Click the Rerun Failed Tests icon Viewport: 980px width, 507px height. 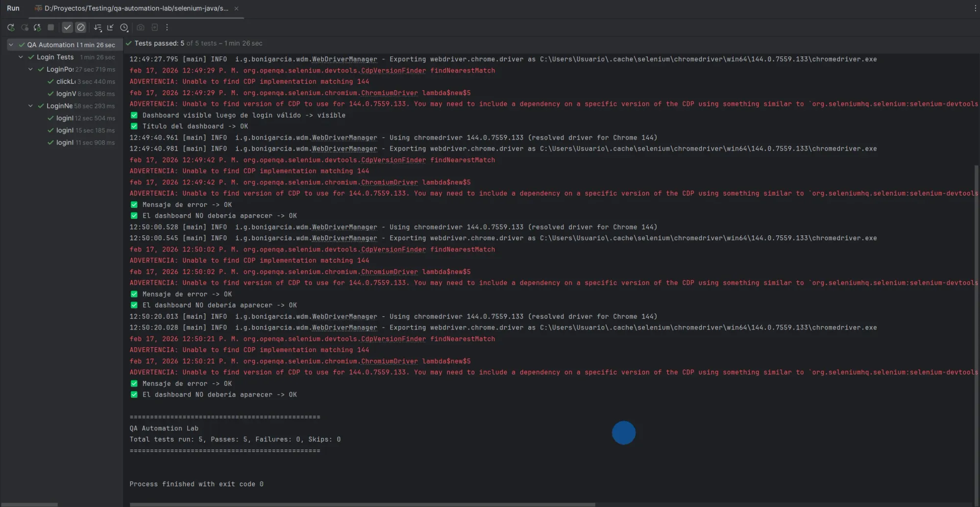25,27
